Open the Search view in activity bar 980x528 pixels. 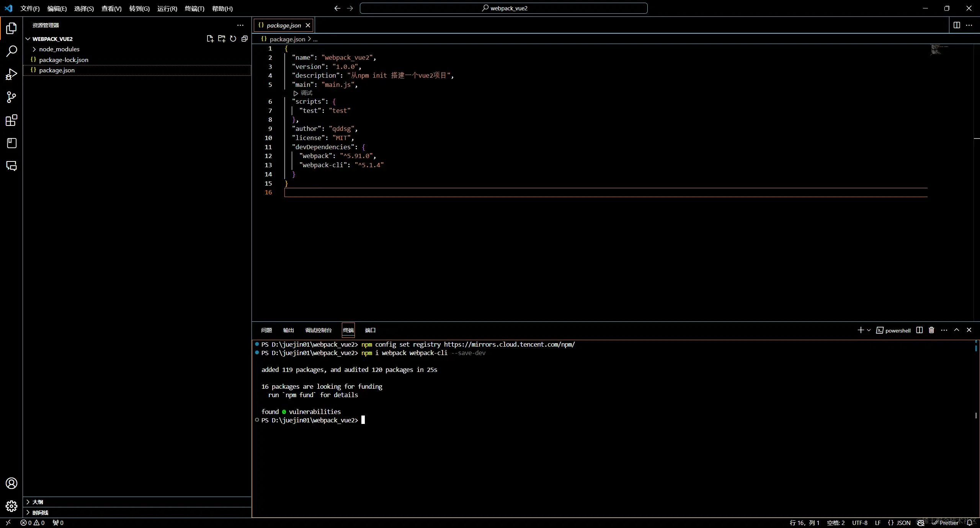tap(11, 51)
